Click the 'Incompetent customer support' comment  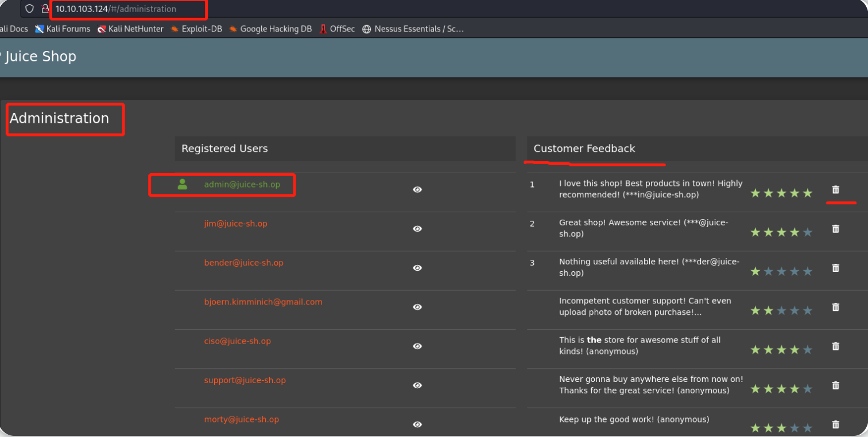pos(646,307)
